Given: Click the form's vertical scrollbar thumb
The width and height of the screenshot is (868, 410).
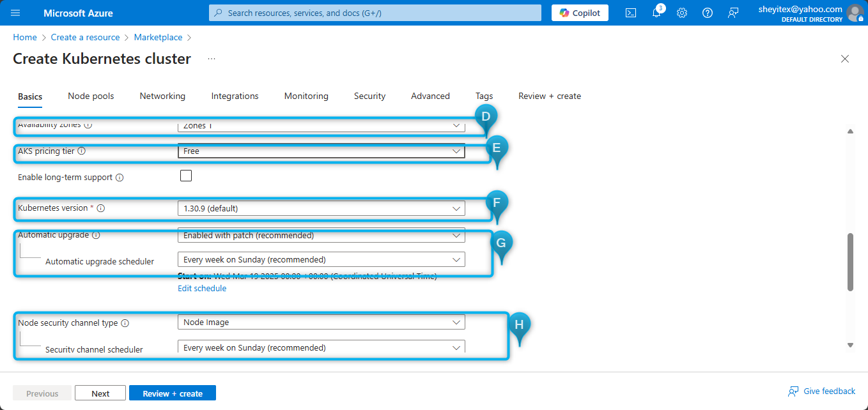Looking at the screenshot, I should click(x=850, y=262).
